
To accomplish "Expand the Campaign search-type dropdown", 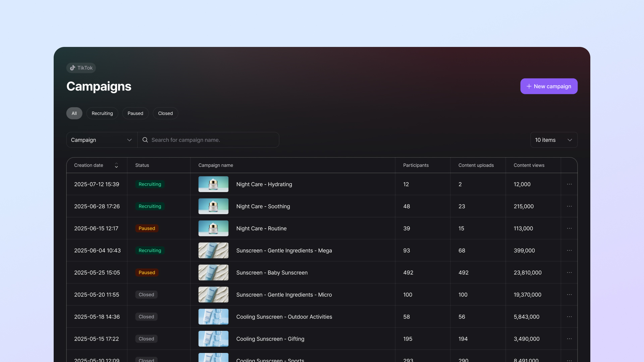I will (102, 140).
